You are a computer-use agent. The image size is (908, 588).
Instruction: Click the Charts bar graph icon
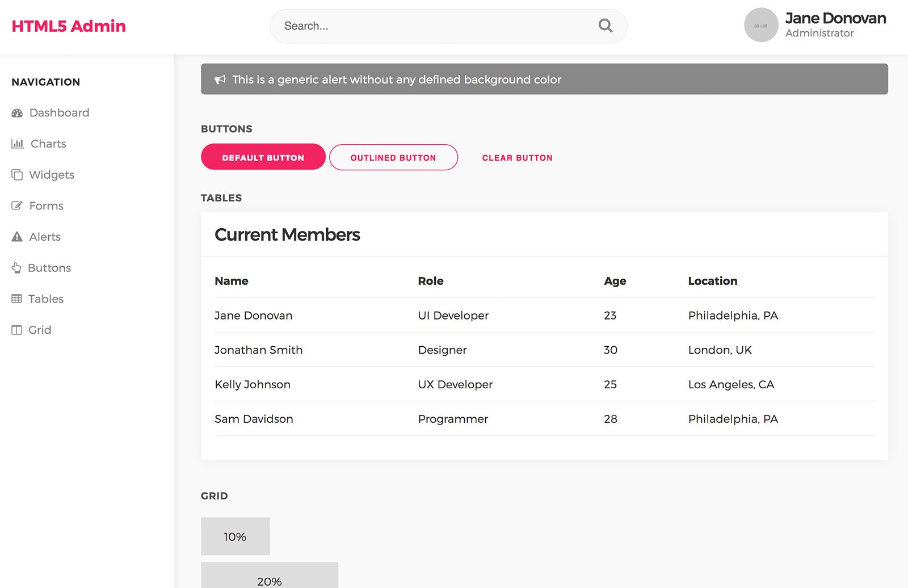(18, 144)
